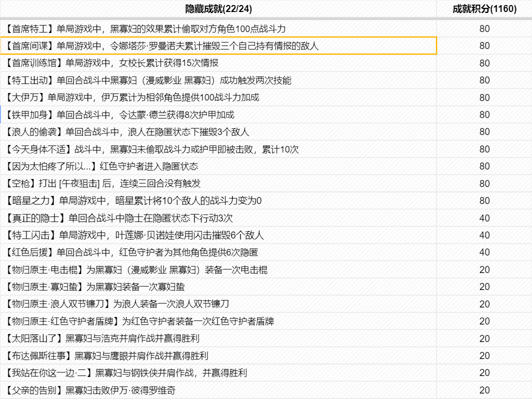Screen dimensions: 532x399
Task: Click the 【物归原主·电击棍】 achievement entry
Action: [137, 270]
